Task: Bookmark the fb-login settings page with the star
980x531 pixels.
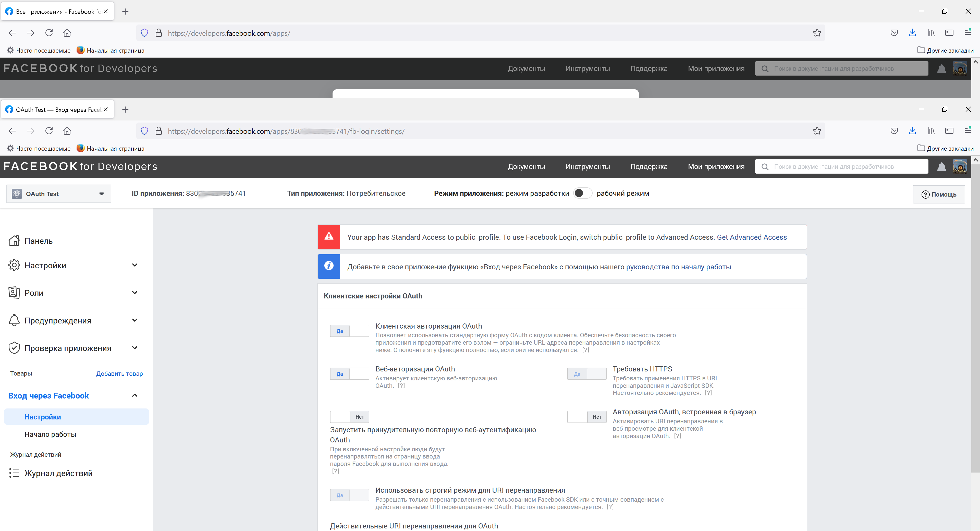Action: tap(817, 131)
